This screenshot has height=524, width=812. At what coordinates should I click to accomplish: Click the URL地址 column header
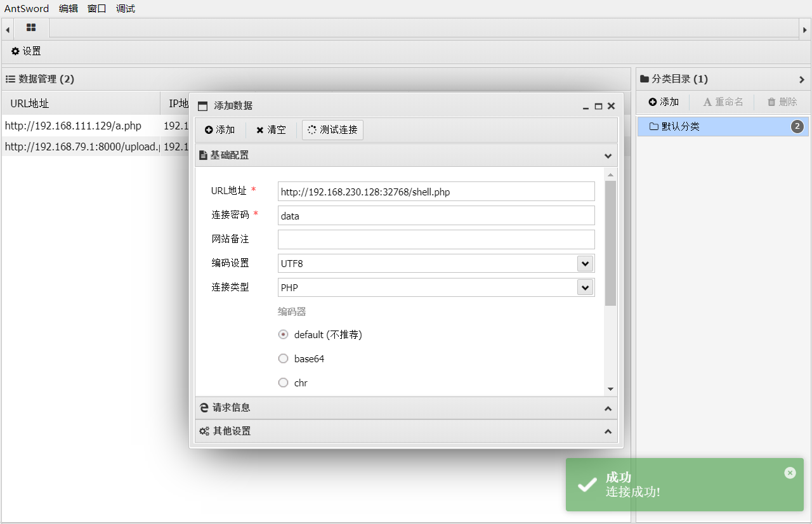click(81, 103)
